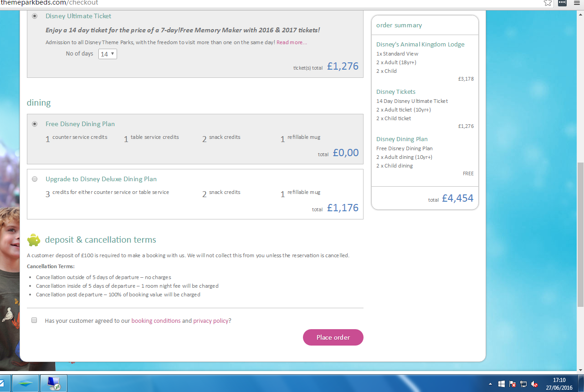Click the 1x Standard View line
Image resolution: width=584 pixels, height=392 pixels.
point(397,54)
